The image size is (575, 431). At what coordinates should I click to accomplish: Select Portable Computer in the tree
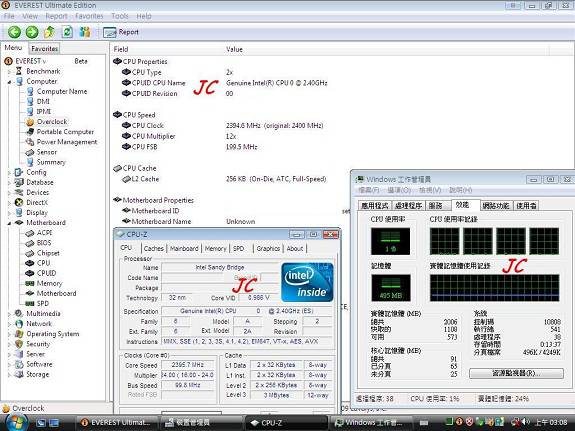click(x=65, y=132)
